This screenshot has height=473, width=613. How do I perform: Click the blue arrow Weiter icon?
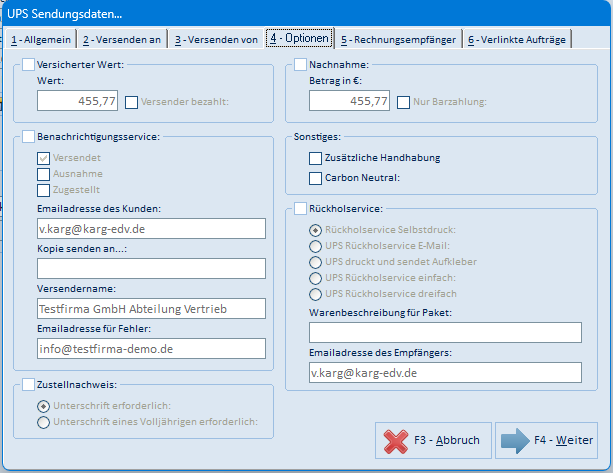515,441
